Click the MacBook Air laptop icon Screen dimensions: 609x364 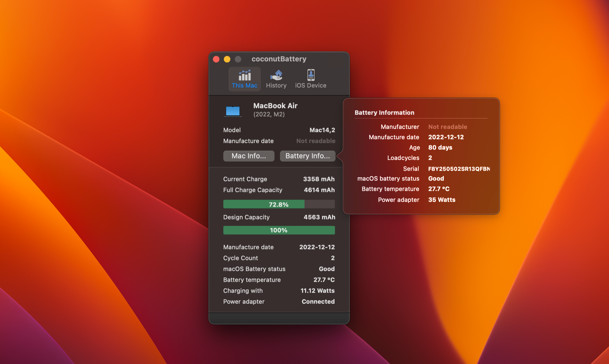(233, 111)
